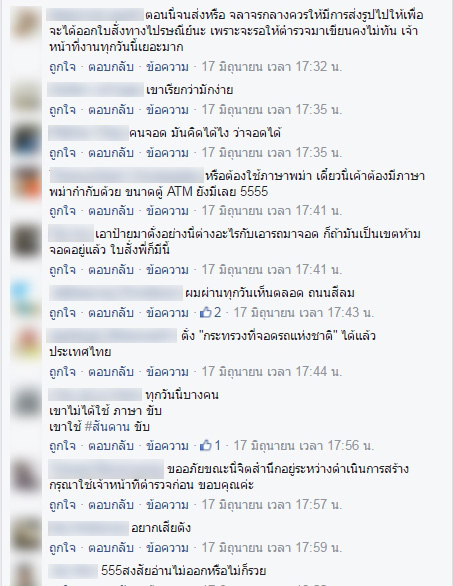453x586 pixels.
Task: Like the comment containing #สันดาน ขับ
Action: click(62, 446)
